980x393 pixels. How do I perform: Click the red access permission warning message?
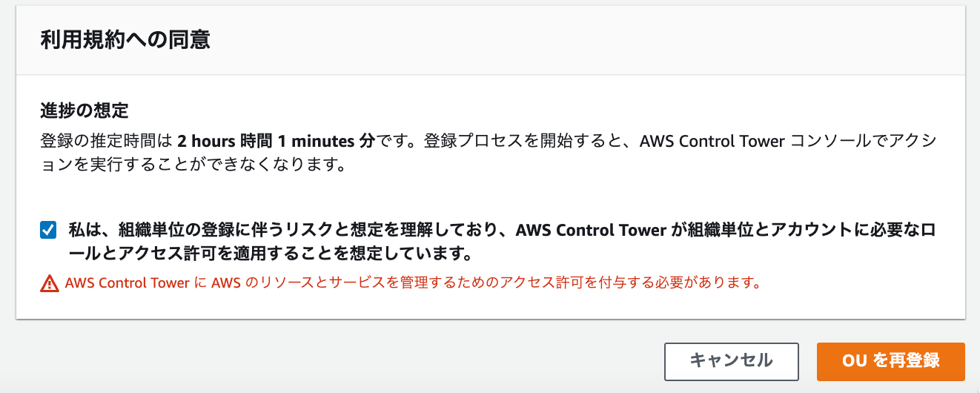coord(413,283)
